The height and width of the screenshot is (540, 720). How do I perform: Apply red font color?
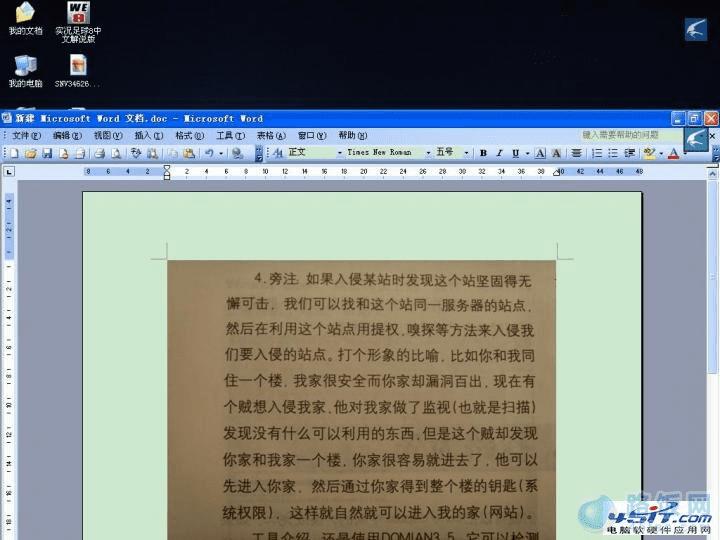pyautogui.click(x=674, y=153)
